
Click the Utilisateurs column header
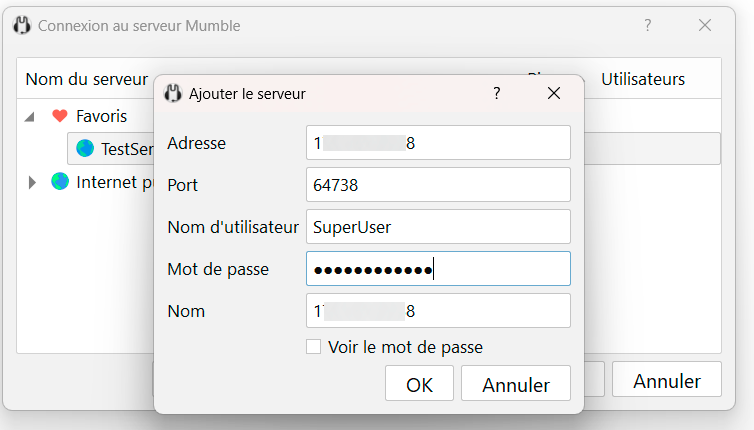[x=643, y=79]
